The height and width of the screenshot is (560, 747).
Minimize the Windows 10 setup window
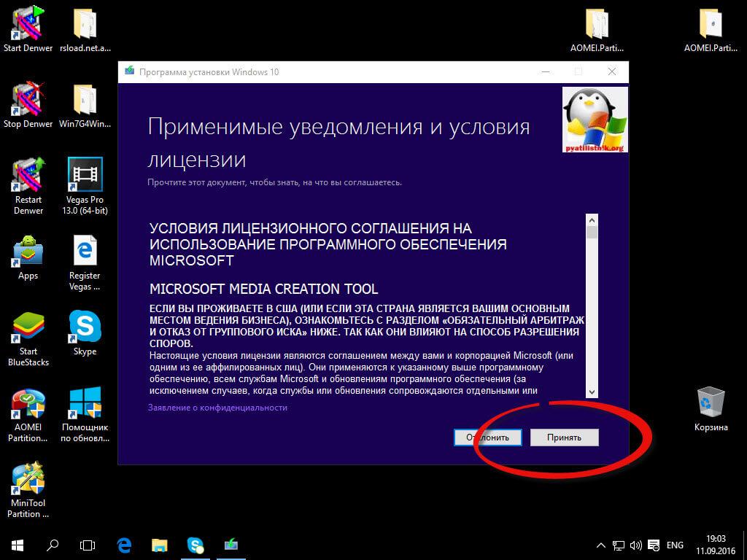(546, 72)
